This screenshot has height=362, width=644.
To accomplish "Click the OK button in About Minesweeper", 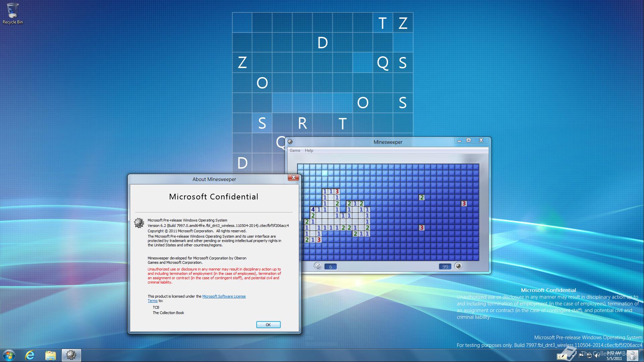I will [x=268, y=324].
